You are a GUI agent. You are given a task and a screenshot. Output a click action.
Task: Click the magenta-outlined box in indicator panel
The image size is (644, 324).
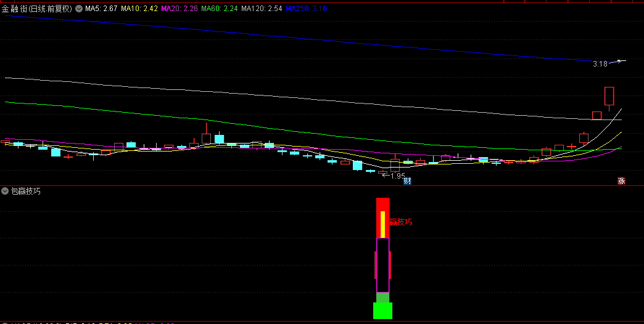click(383, 265)
